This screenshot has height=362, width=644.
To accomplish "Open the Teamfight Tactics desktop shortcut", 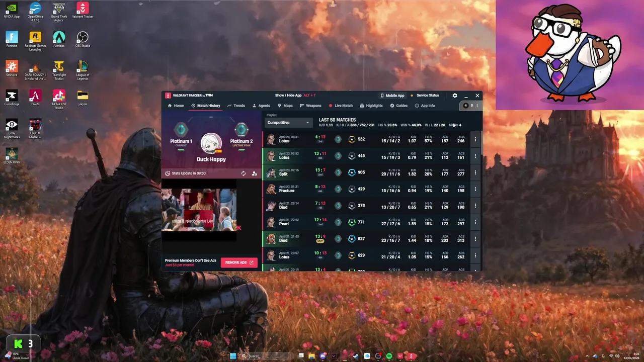I will pos(59,70).
